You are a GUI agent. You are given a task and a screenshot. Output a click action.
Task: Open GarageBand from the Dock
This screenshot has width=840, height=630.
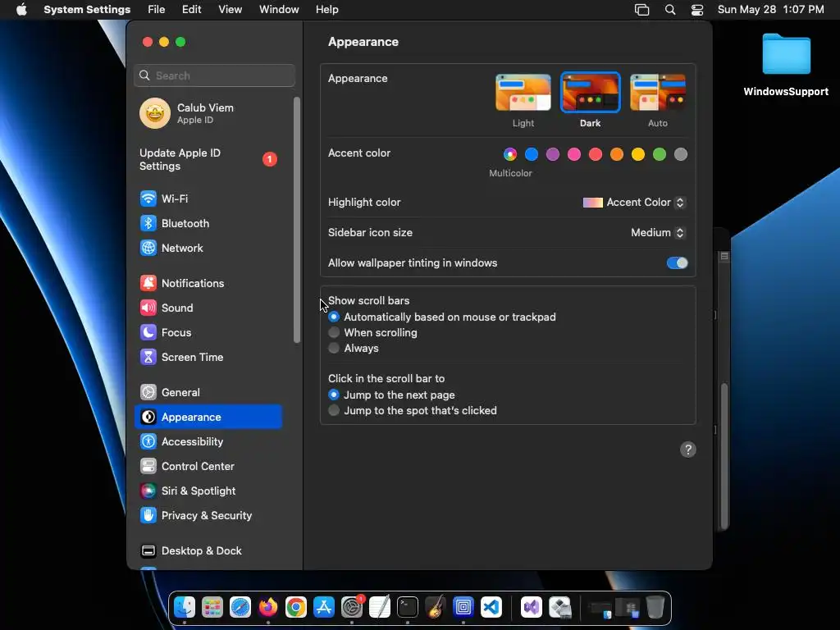point(435,608)
